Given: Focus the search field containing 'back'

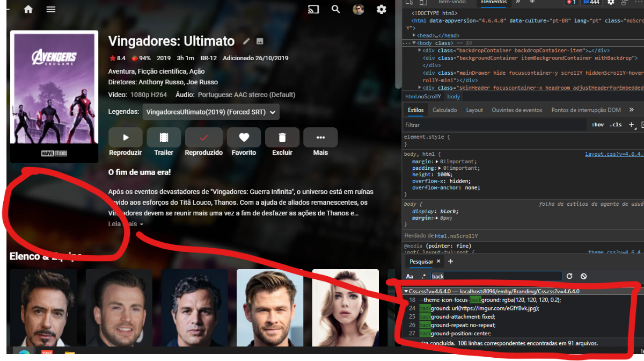Looking at the screenshot, I should (496, 276).
